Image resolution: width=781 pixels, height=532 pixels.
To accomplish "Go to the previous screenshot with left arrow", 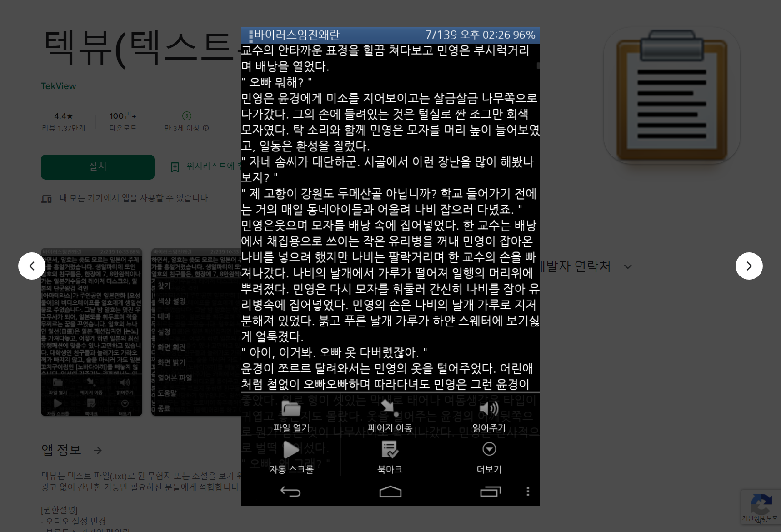I will click(x=32, y=266).
